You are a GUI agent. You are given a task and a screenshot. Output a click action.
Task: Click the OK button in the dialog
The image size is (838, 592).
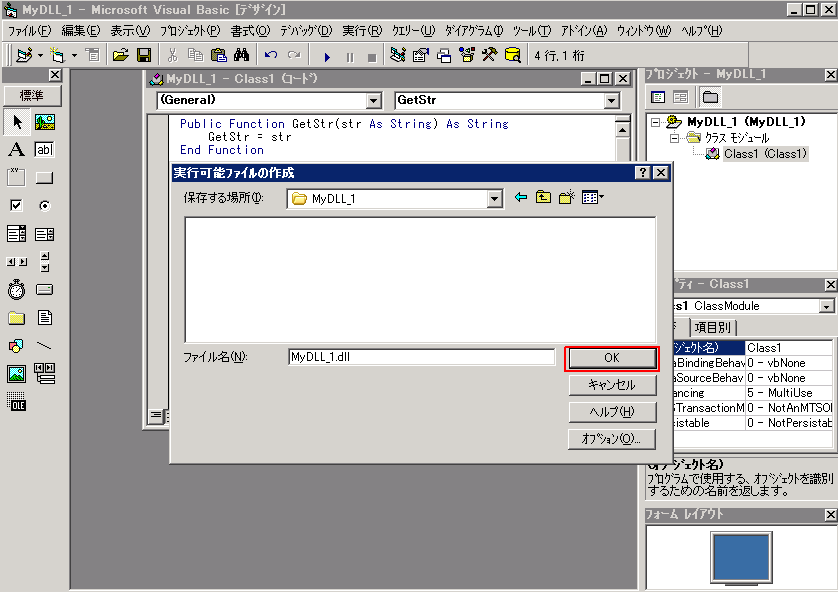[x=612, y=357]
